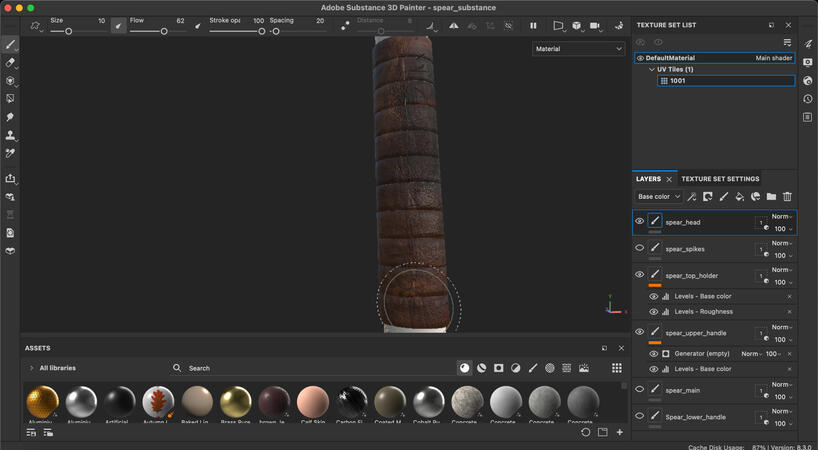The image size is (818, 450).
Task: Click the Add folder icon in Layers
Action: 771,197
